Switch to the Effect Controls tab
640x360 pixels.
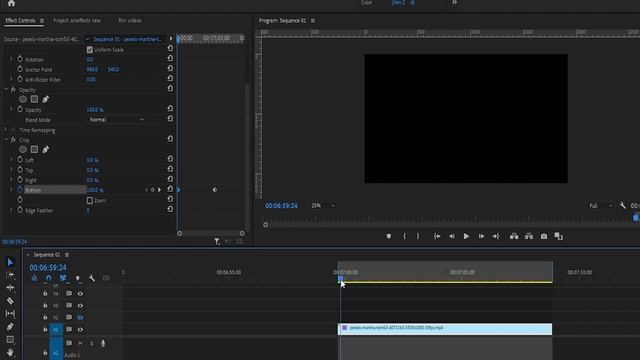20,20
